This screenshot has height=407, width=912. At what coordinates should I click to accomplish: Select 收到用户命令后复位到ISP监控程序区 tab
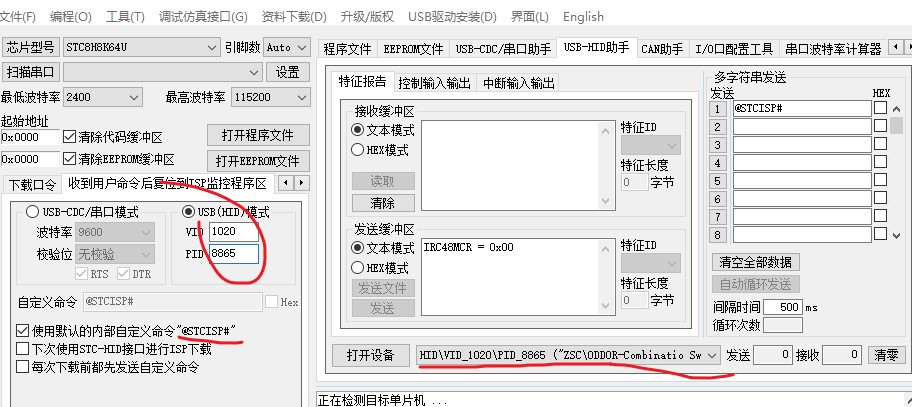click(168, 184)
